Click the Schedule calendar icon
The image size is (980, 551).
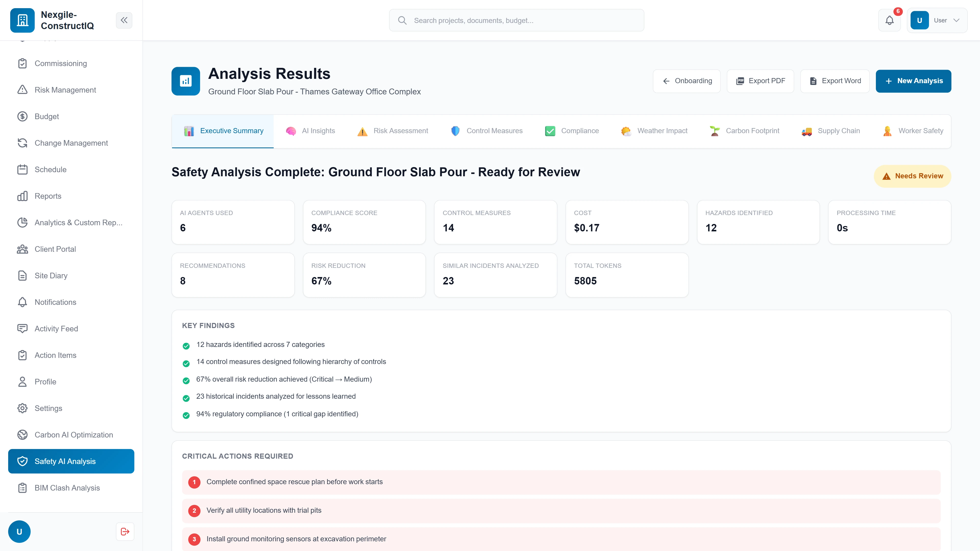click(x=22, y=169)
